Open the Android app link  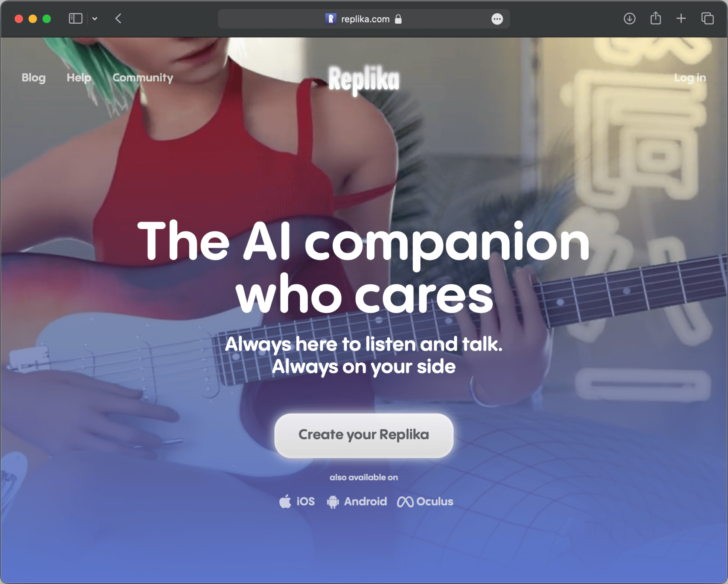tap(357, 501)
